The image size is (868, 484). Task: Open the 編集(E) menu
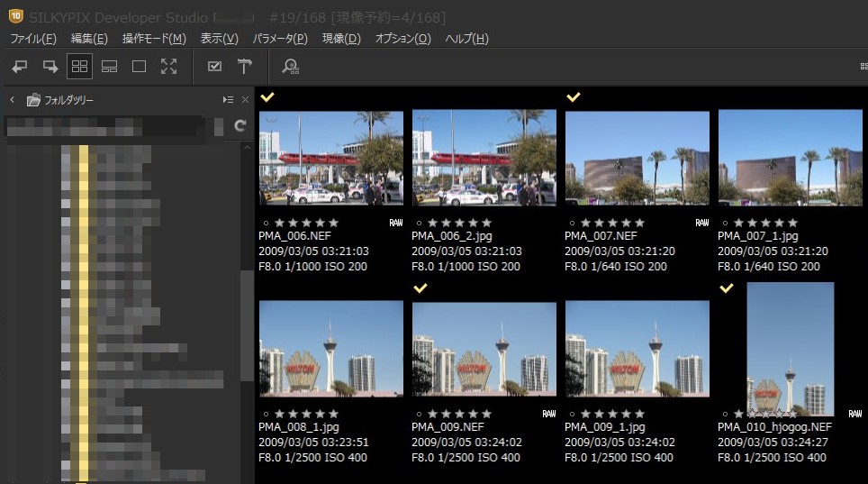[89, 38]
